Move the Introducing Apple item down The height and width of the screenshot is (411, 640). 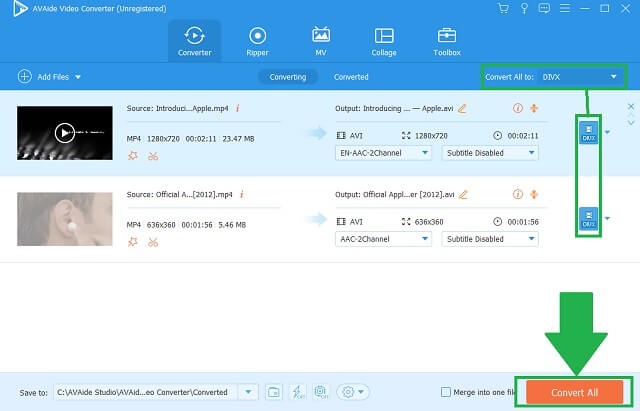pyautogui.click(x=631, y=123)
